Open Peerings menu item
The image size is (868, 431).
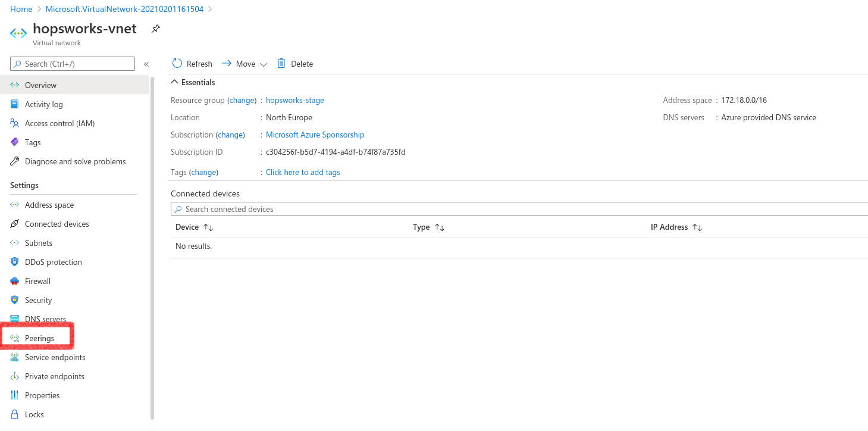pos(74,338)
